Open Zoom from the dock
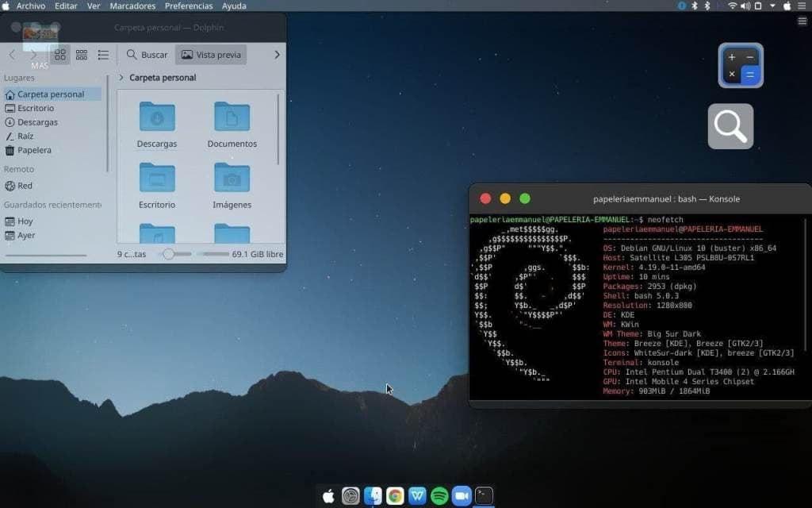 (462, 496)
